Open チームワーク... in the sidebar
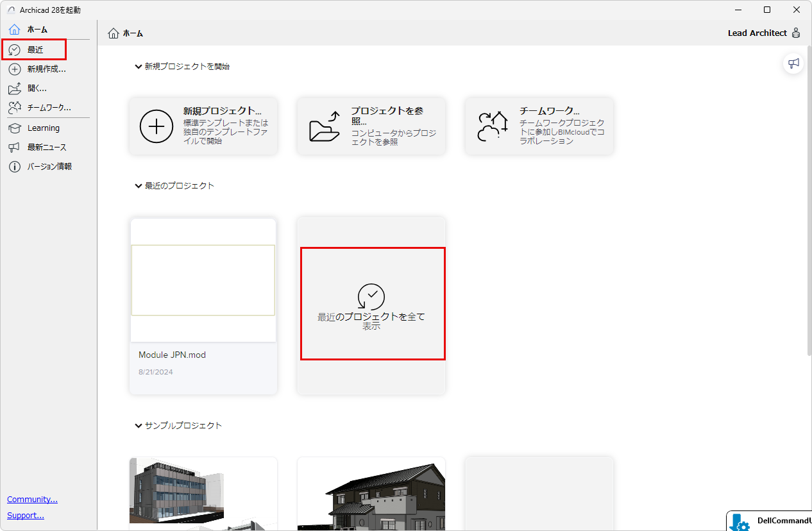 point(48,108)
